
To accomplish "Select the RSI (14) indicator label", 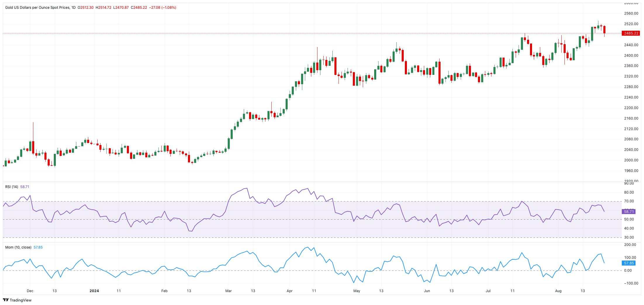I will click(x=12, y=187).
